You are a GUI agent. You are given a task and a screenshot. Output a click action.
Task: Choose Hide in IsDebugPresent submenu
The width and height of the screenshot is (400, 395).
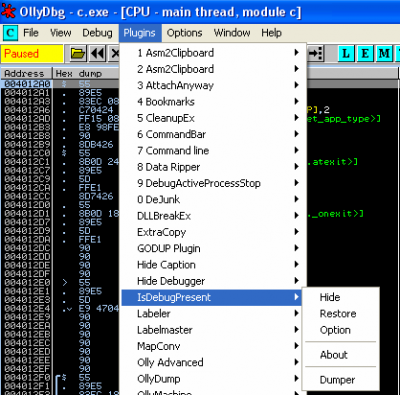tap(341, 297)
